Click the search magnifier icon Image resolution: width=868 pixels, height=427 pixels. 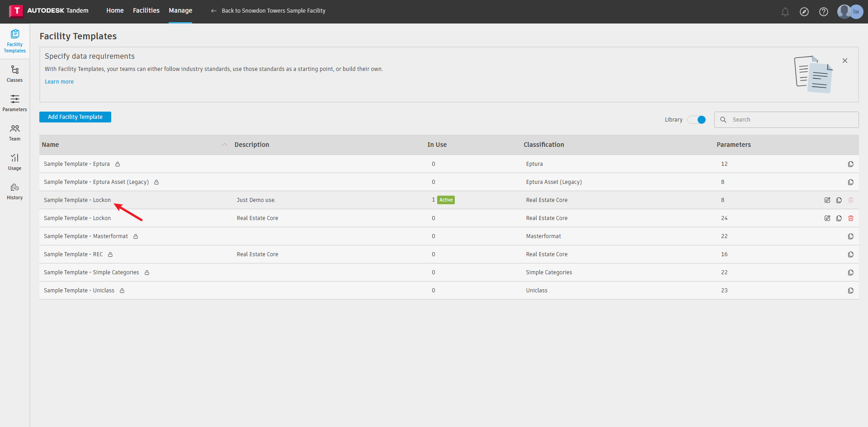[x=723, y=120]
